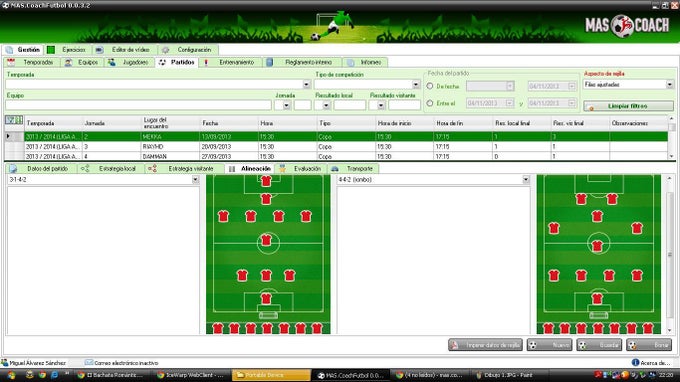Select the De fecha radio button
The width and height of the screenshot is (680, 382).
(430, 86)
